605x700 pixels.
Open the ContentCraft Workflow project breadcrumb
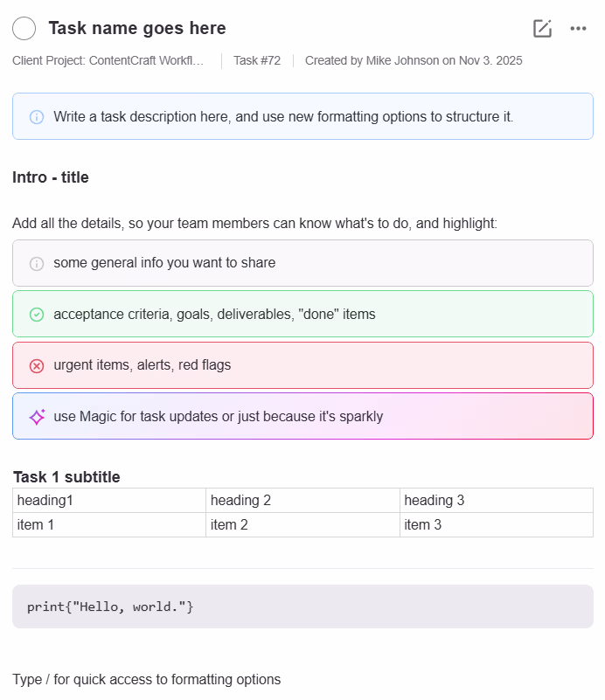point(109,60)
